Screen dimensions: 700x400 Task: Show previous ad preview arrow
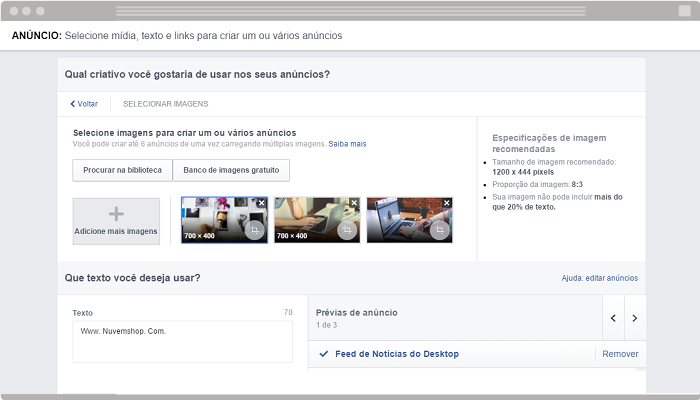613,318
